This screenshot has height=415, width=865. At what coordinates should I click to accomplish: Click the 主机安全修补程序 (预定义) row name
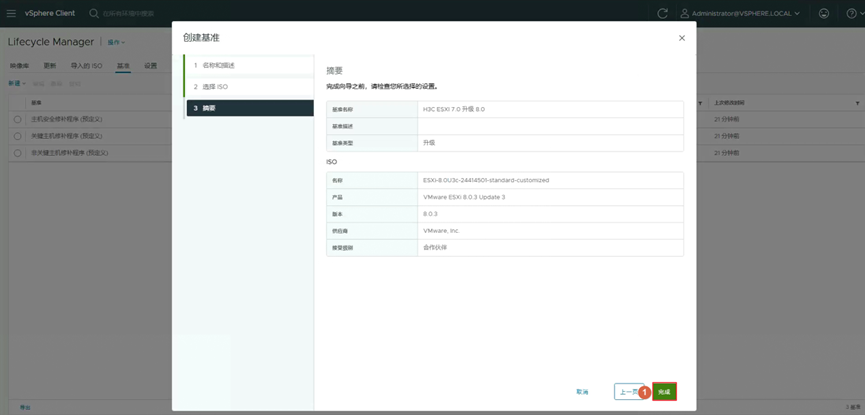[x=67, y=119]
